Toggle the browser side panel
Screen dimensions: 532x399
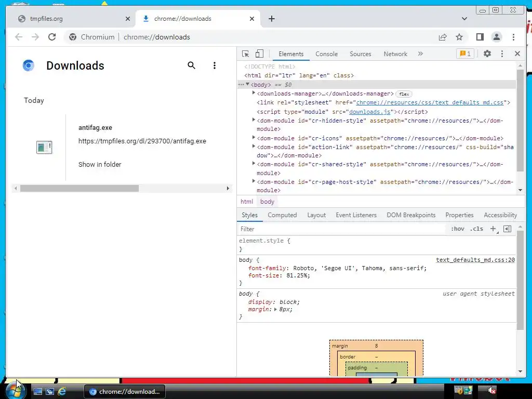[480, 37]
